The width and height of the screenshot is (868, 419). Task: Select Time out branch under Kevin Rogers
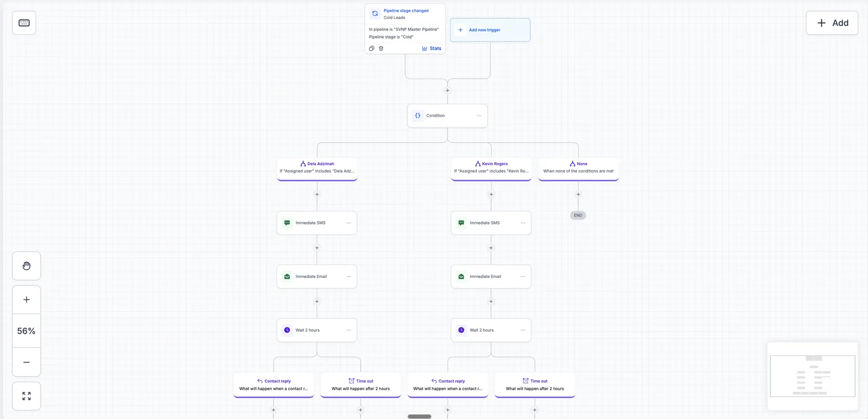pyautogui.click(x=535, y=385)
